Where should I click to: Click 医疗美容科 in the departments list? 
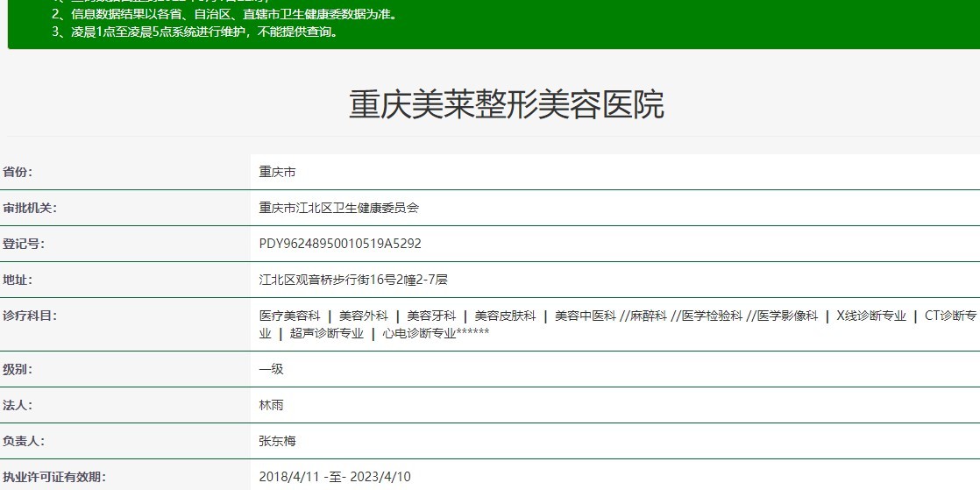coord(289,316)
